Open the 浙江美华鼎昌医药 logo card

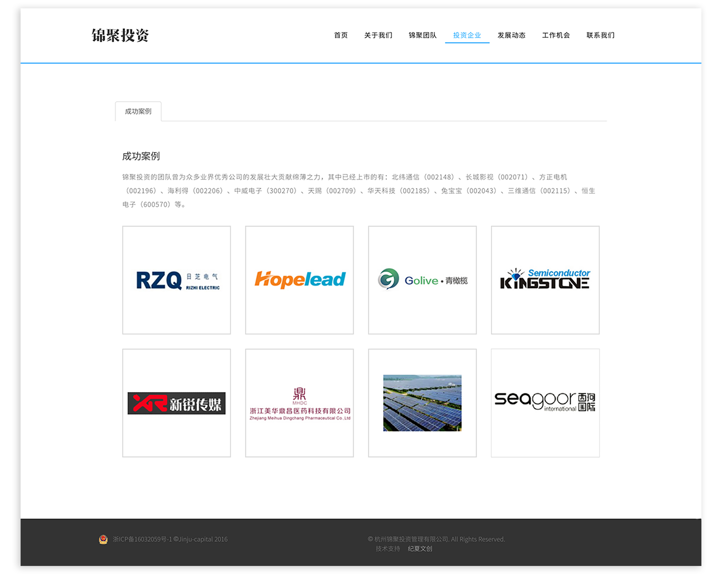pos(300,403)
